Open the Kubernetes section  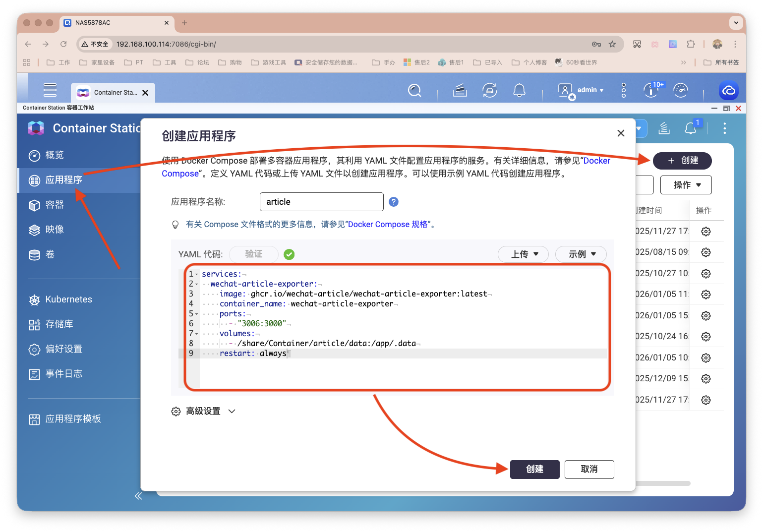coord(68,299)
